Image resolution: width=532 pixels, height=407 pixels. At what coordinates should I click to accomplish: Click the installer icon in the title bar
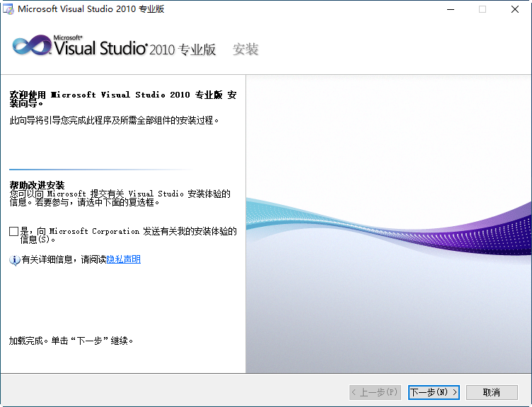pyautogui.click(x=8, y=9)
